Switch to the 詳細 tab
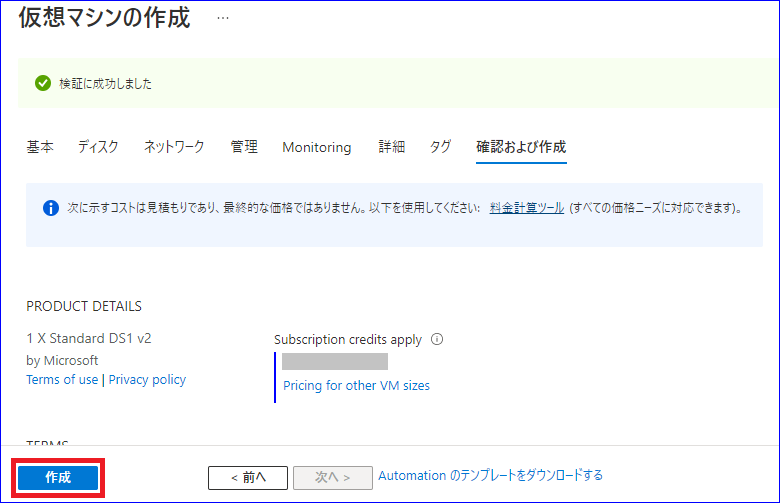The height and width of the screenshot is (503, 780). (x=391, y=147)
